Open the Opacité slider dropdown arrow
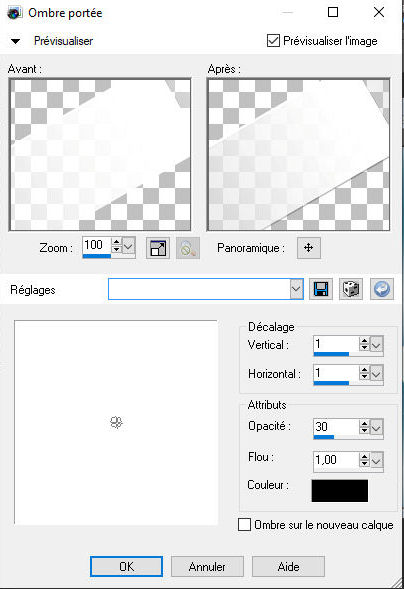The image size is (404, 589). 377,427
